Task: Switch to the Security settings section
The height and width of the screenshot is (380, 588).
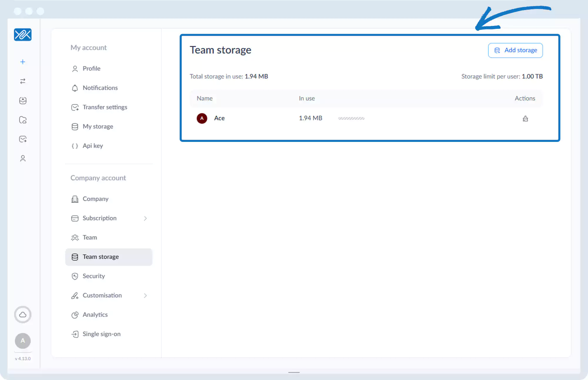Action: point(93,276)
